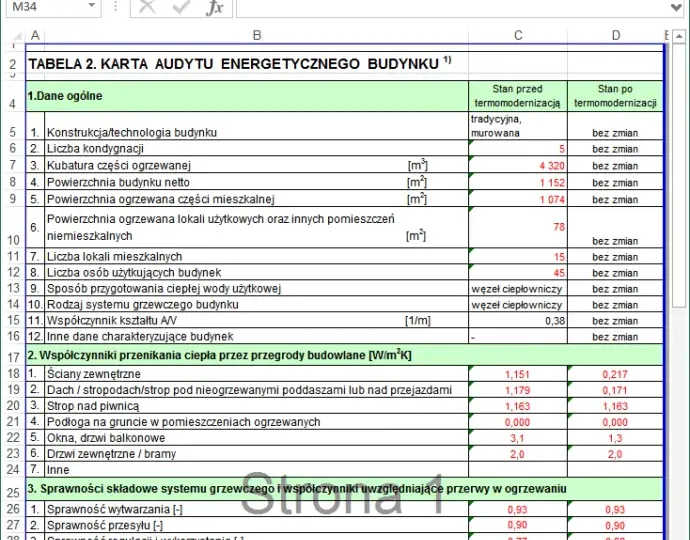This screenshot has width=690, height=540.
Task: Select row 25 header
Action: [13, 489]
